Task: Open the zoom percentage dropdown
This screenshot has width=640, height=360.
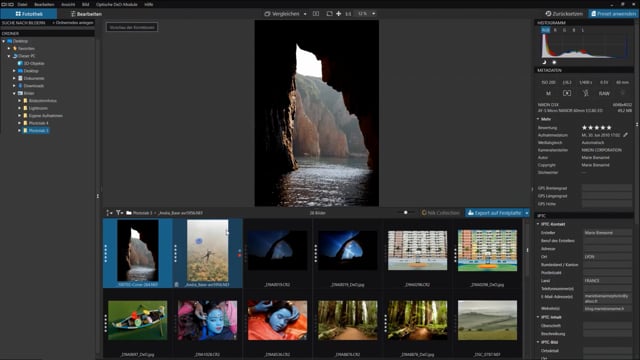Action: [373, 14]
